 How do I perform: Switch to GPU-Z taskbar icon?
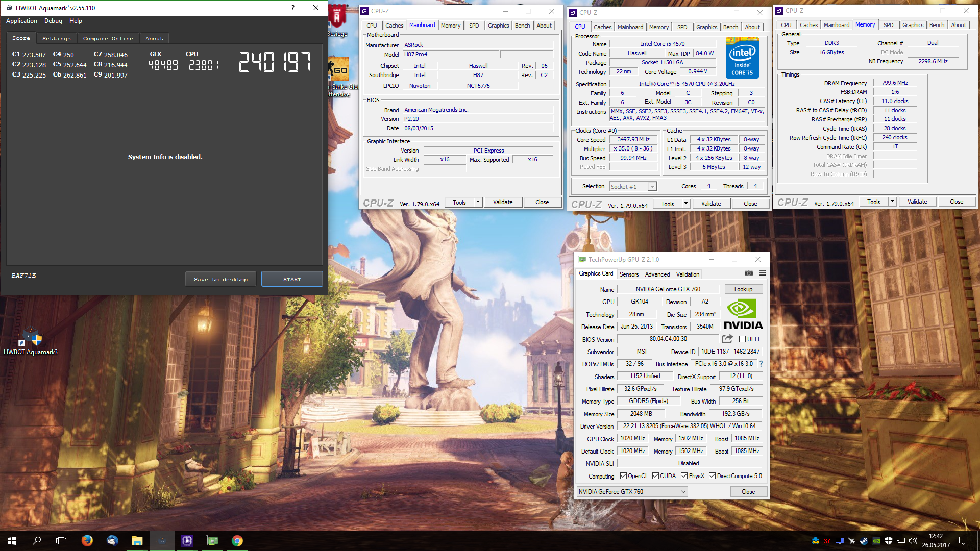(x=212, y=541)
